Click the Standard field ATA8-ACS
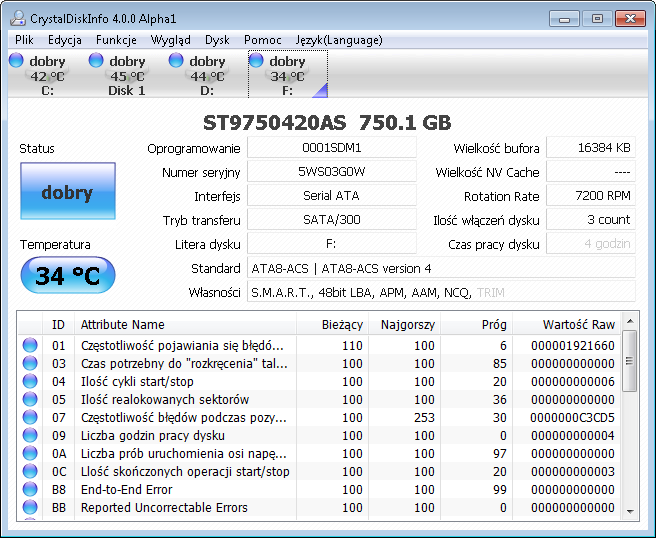Viewport: 656px width, 538px height. [x=441, y=268]
